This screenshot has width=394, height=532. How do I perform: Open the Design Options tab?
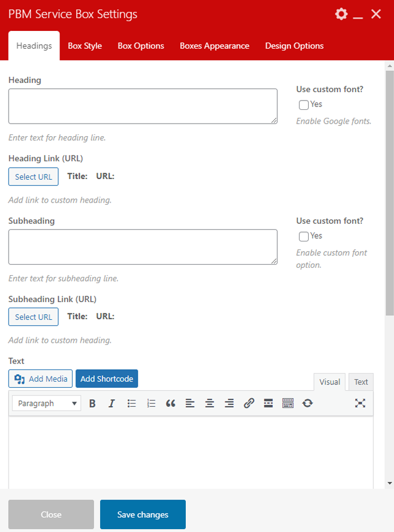[x=294, y=46]
